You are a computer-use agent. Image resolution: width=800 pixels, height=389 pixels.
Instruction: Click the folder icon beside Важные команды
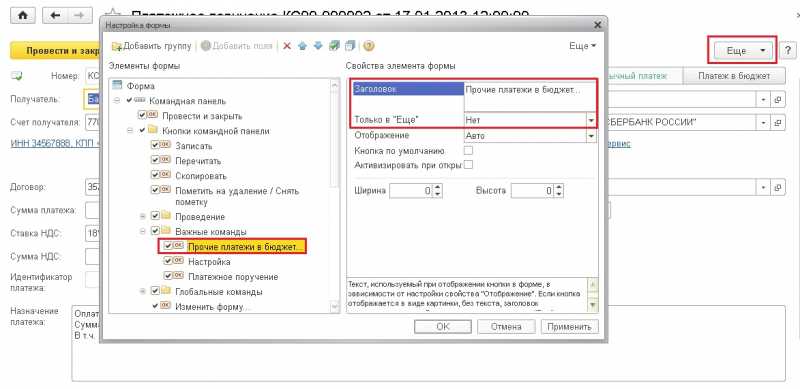pyautogui.click(x=166, y=231)
